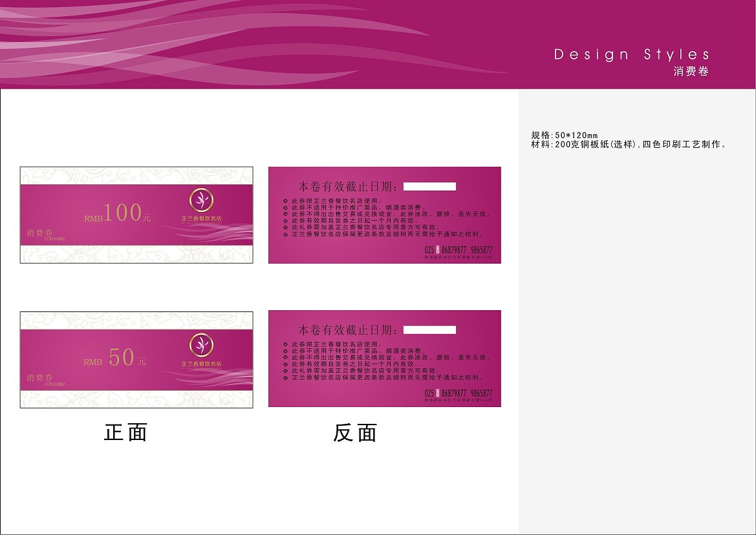
Task: Click the '消费卷' subtitle under Design Styles
Action: click(x=691, y=71)
